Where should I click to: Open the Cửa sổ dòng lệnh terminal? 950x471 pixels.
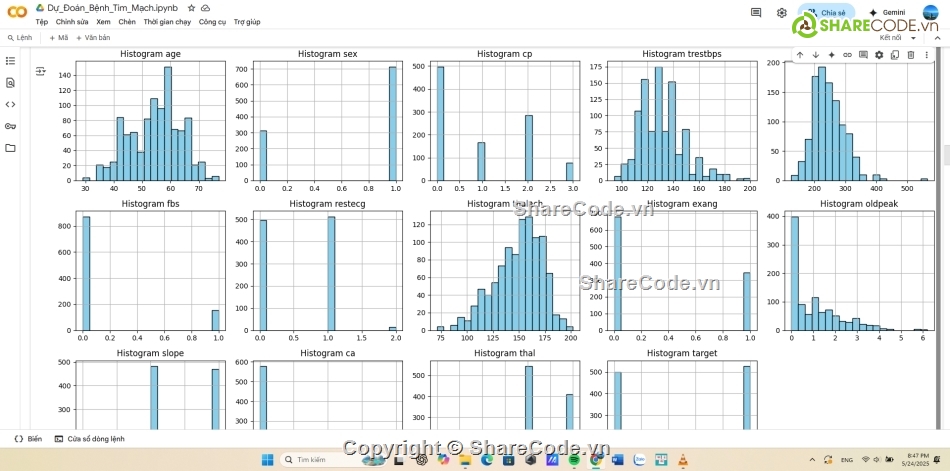click(90, 439)
